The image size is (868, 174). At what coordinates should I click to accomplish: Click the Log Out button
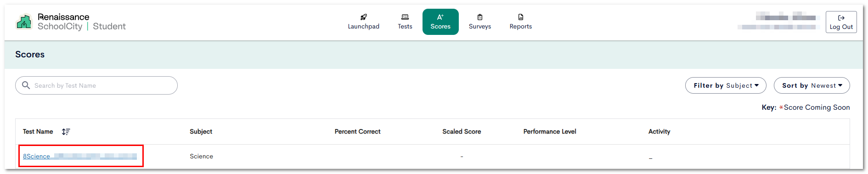tap(841, 22)
